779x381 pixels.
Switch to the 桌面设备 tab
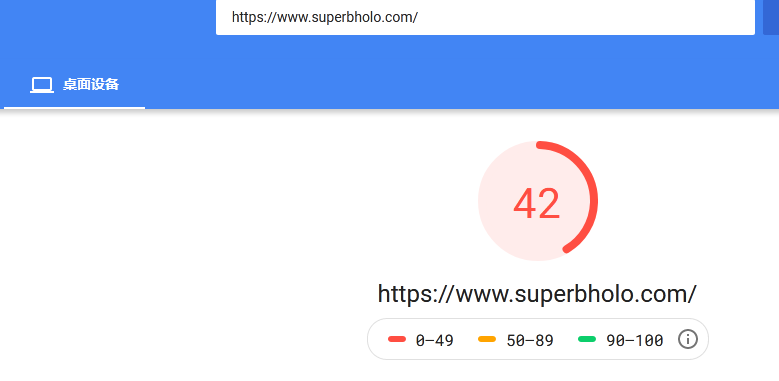coord(75,84)
